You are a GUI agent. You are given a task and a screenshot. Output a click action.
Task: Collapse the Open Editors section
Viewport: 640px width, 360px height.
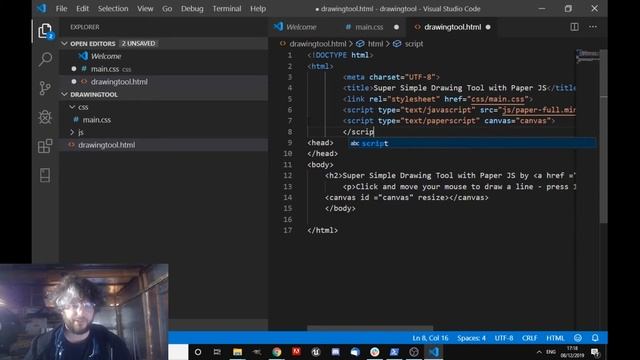coord(64,43)
